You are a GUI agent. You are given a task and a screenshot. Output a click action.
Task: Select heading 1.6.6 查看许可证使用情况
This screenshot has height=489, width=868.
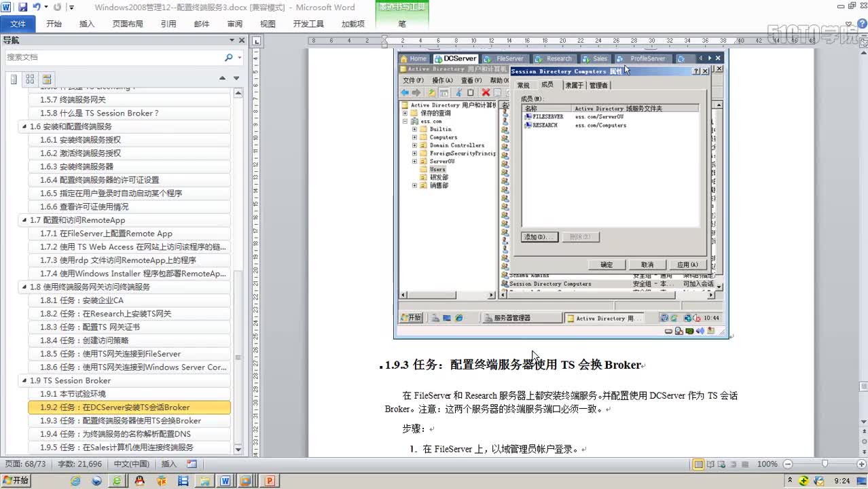pyautogui.click(x=129, y=206)
